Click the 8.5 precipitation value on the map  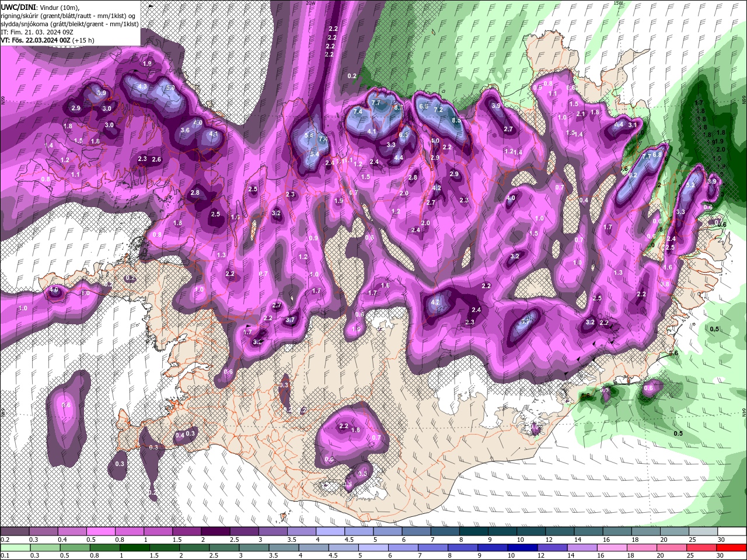tap(456, 120)
